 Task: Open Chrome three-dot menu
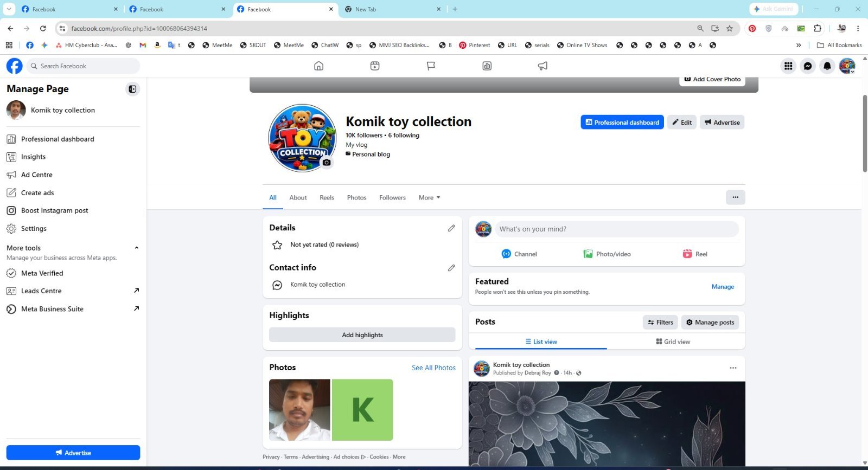(x=858, y=28)
